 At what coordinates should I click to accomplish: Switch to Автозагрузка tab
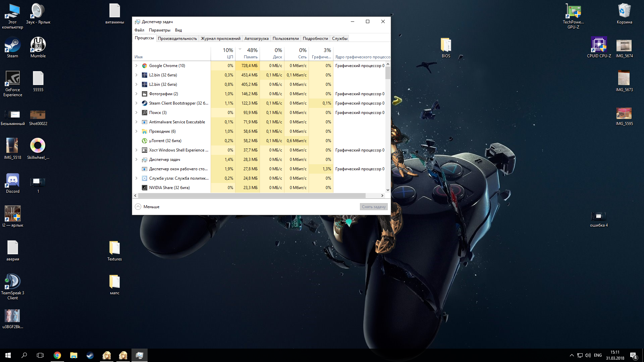[257, 39]
